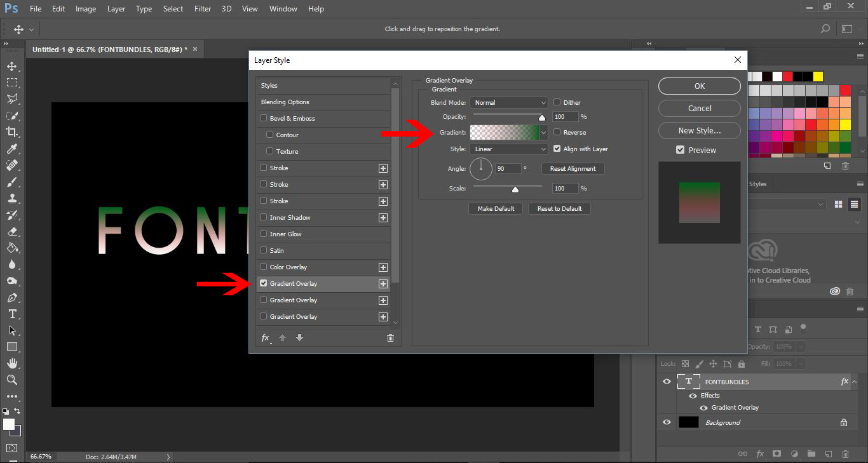Select the Pen tool
Viewport: 868px width, 463px height.
tap(12, 297)
